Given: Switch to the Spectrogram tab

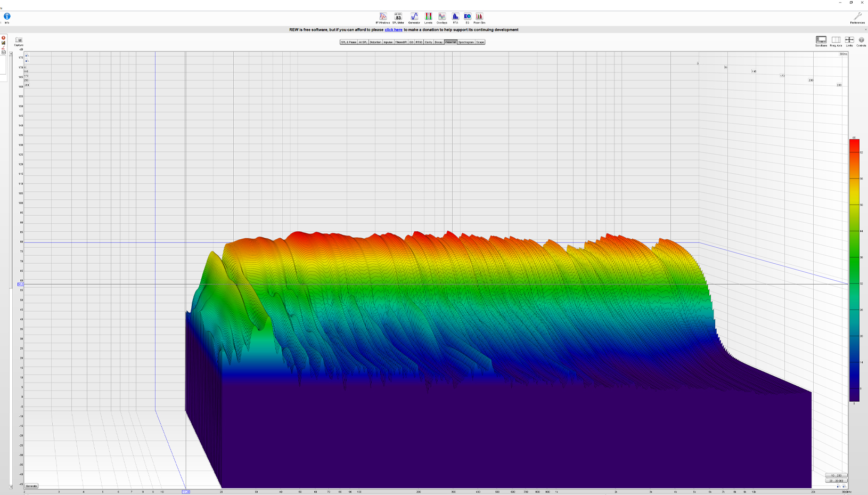Looking at the screenshot, I should 466,42.
